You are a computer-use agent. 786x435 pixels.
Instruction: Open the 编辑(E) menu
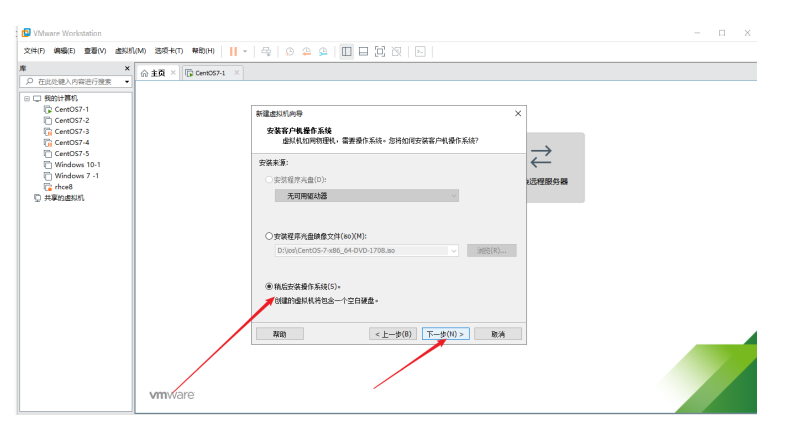64,51
